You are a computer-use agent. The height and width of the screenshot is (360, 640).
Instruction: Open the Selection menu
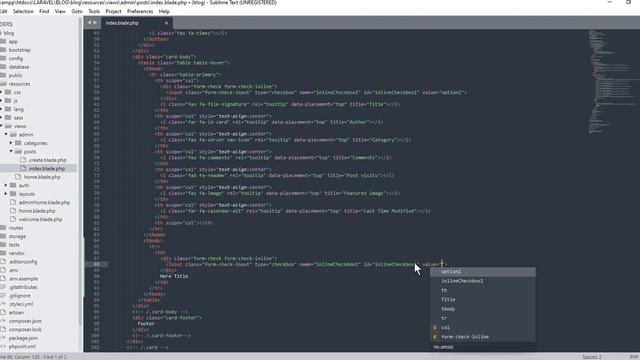point(23,11)
